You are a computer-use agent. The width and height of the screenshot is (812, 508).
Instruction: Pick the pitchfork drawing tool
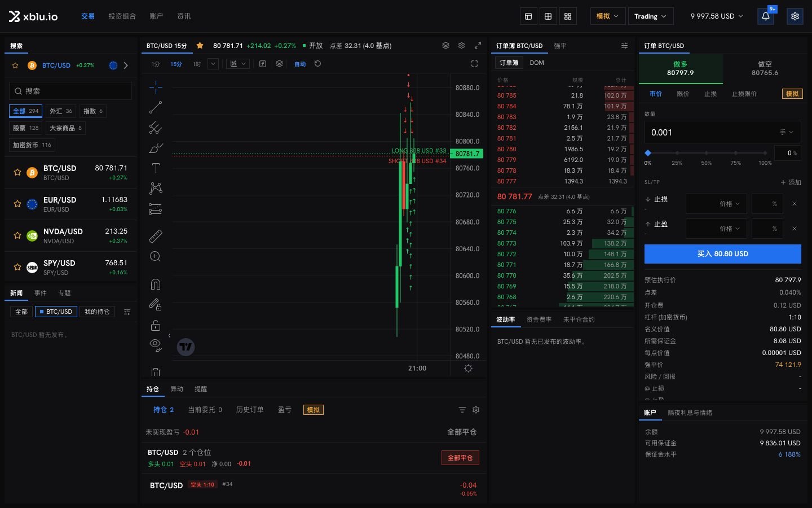[x=156, y=128]
